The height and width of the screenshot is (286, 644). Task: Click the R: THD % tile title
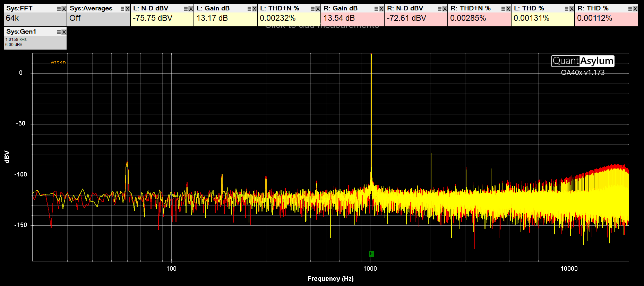tap(593, 8)
